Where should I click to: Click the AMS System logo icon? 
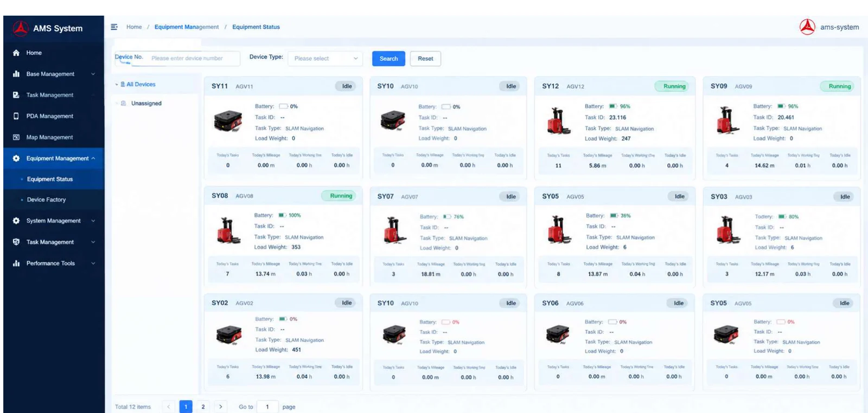tap(21, 28)
